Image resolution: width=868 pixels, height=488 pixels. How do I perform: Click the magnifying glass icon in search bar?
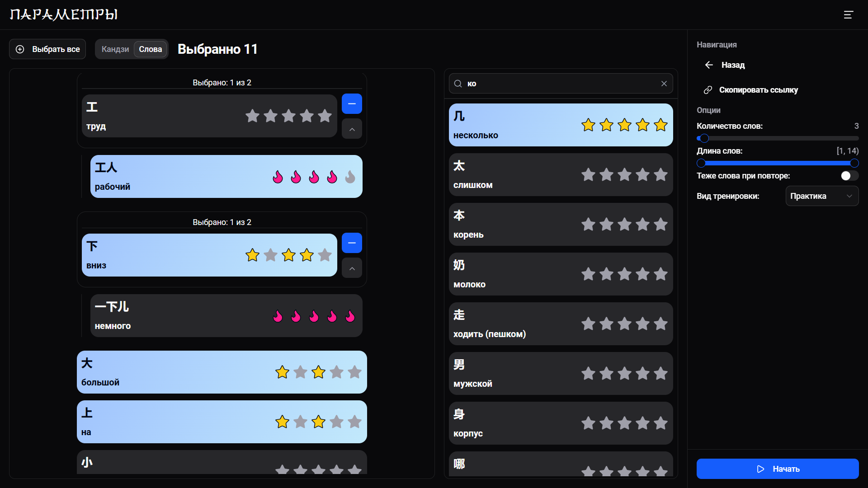pyautogui.click(x=458, y=84)
